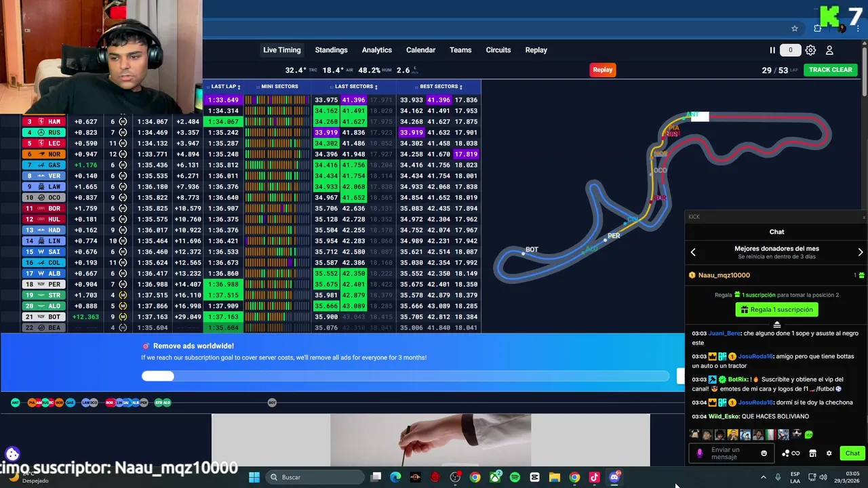The height and width of the screenshot is (488, 868).
Task: Open File Explorer from the taskbar
Action: point(554,477)
